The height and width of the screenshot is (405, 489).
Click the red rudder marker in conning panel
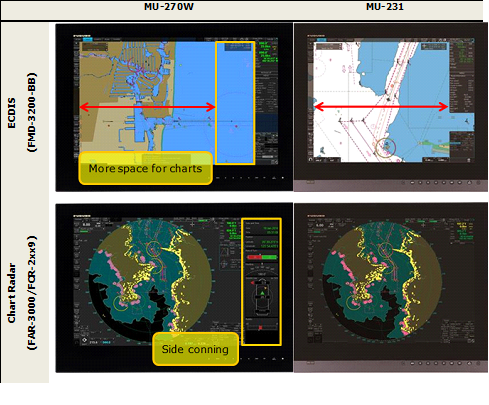point(260,328)
